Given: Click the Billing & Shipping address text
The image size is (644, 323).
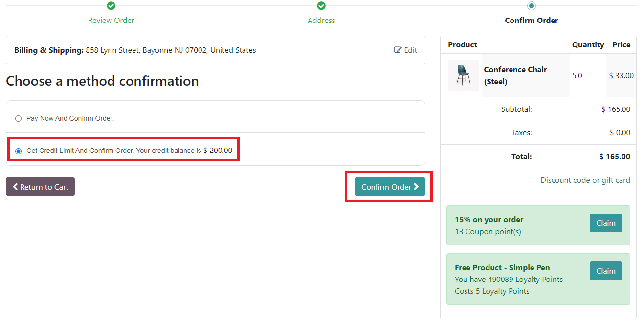Looking at the screenshot, I should pyautogui.click(x=171, y=50).
